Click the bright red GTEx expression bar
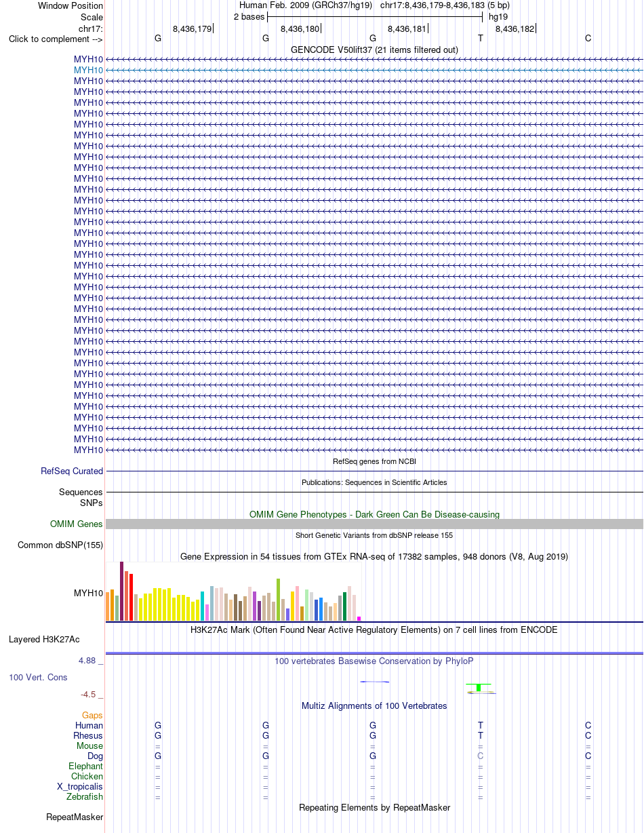Viewport: 644px width, 833px height. (131, 597)
